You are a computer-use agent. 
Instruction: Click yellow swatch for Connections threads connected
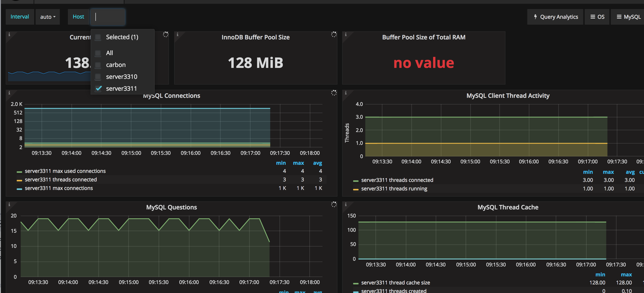click(x=19, y=180)
